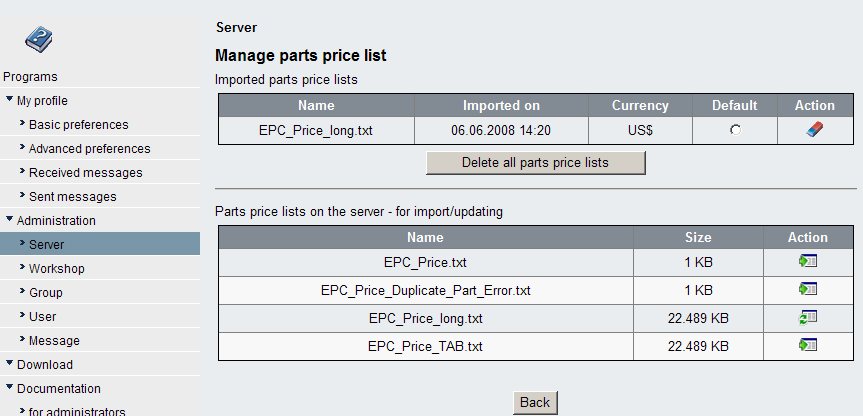Collapse the Download section arrow

click(10, 364)
